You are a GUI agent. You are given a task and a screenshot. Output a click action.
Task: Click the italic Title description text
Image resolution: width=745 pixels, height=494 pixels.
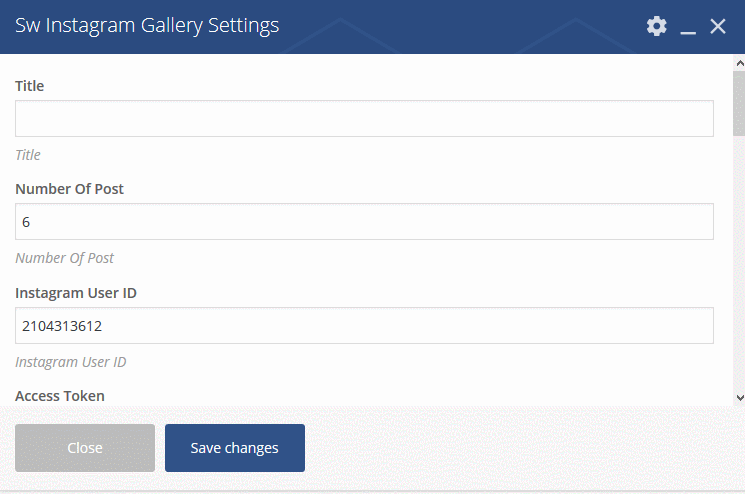pyautogui.click(x=28, y=155)
